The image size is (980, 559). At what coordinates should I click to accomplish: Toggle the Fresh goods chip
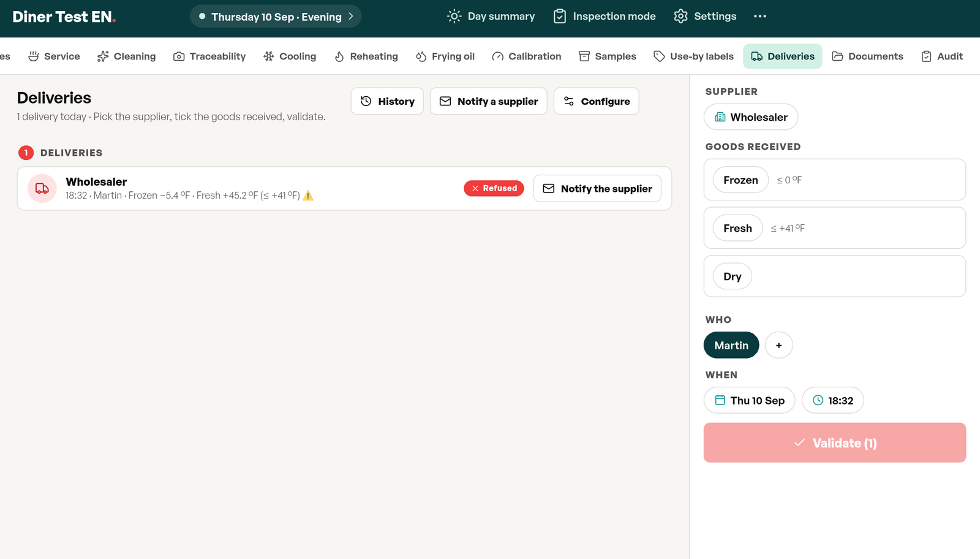(737, 228)
